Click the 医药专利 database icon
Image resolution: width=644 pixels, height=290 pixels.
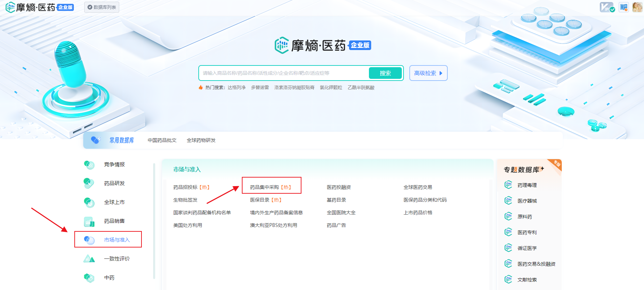point(508,232)
